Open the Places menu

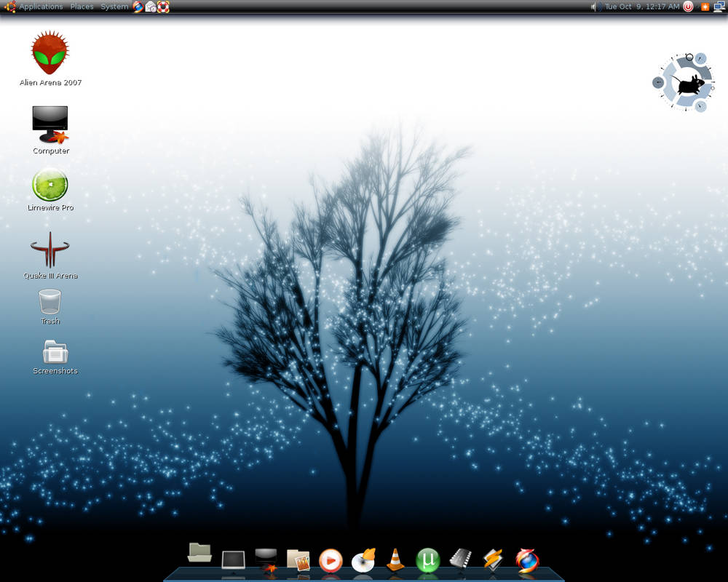82,7
